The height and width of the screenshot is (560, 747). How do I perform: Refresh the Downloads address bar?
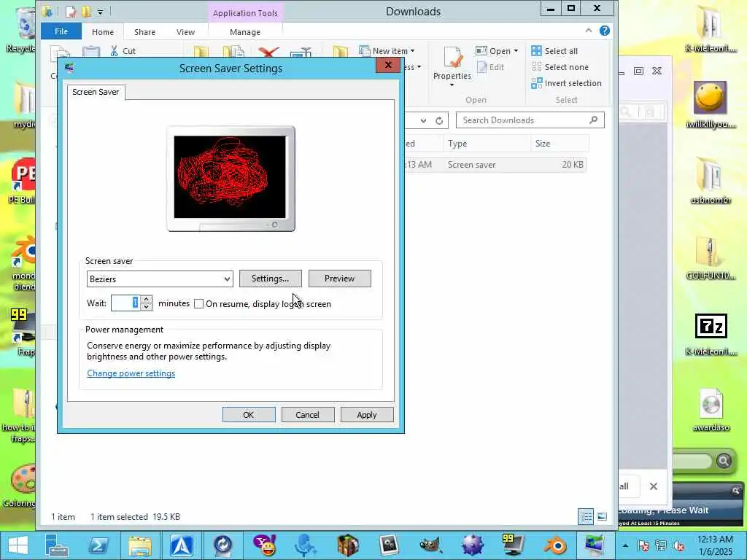point(439,120)
